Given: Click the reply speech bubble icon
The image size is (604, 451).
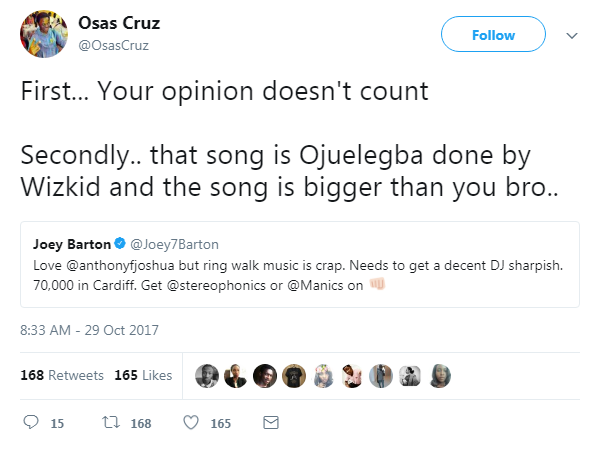Looking at the screenshot, I should pyautogui.click(x=30, y=423).
